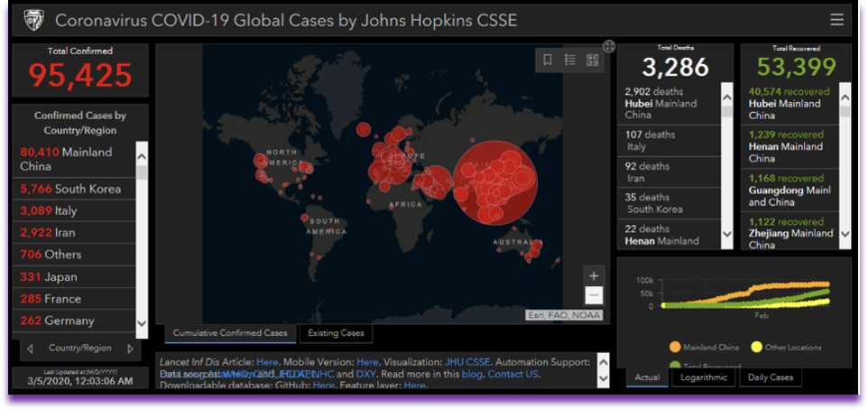This screenshot has height=410, width=868.
Task: Go to next Country/Region list view
Action: pos(130,349)
